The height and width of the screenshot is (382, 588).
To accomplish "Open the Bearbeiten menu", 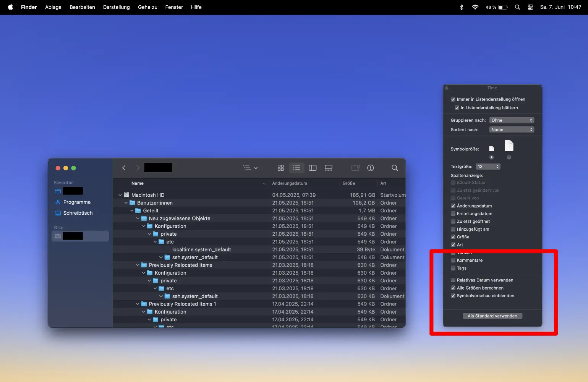I will (x=82, y=7).
